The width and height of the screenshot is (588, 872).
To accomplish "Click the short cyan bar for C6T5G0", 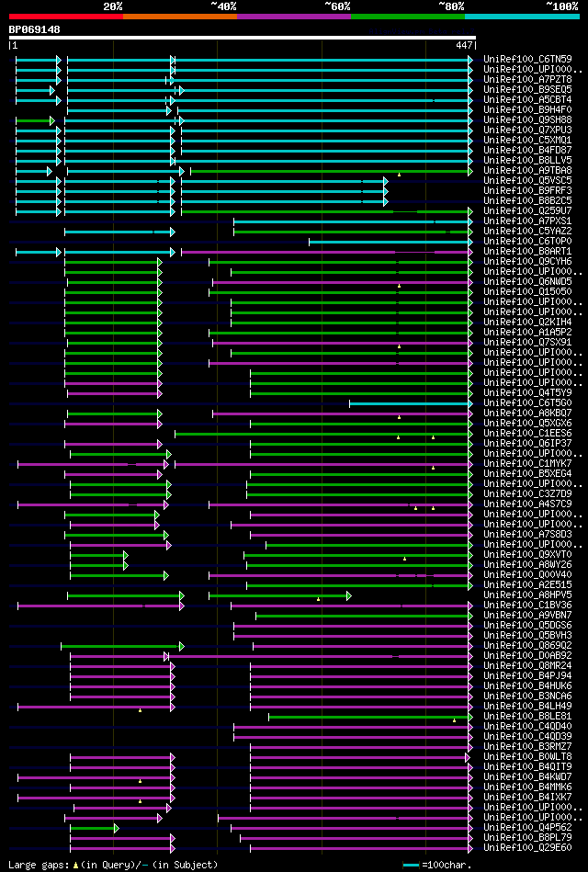I will tap(410, 403).
